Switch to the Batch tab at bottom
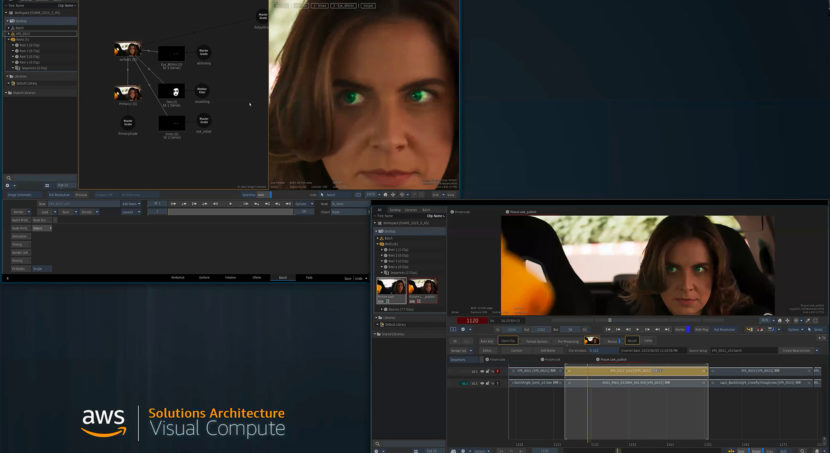Viewport: 830px width, 453px height. [282, 277]
